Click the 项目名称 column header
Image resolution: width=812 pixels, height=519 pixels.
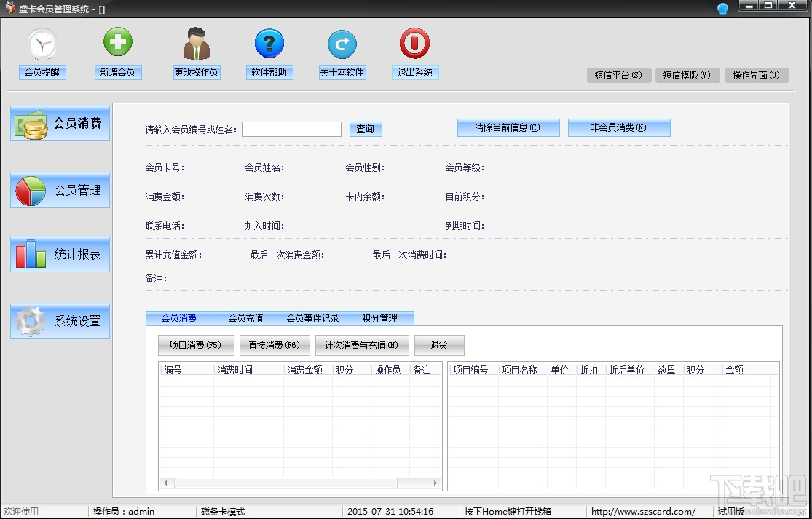522,370
